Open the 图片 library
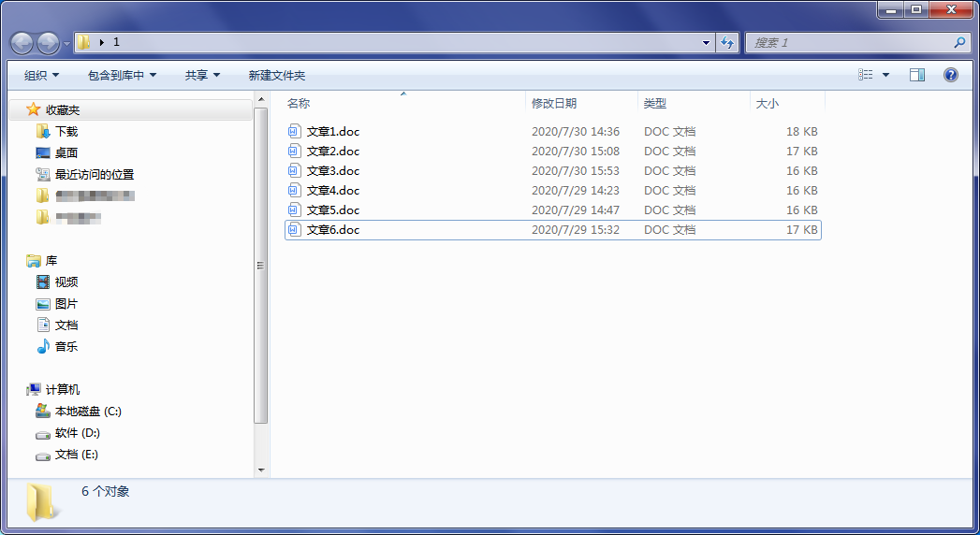980x535 pixels. (66, 304)
